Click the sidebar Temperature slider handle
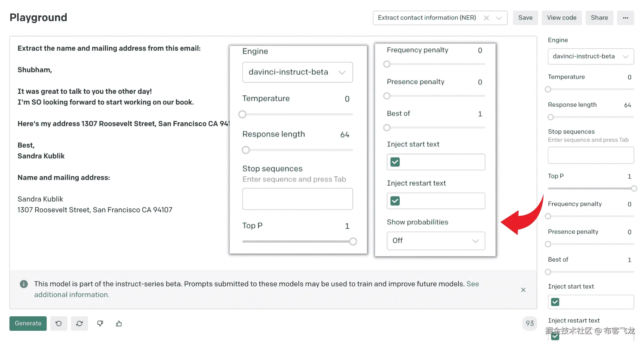 (x=548, y=89)
